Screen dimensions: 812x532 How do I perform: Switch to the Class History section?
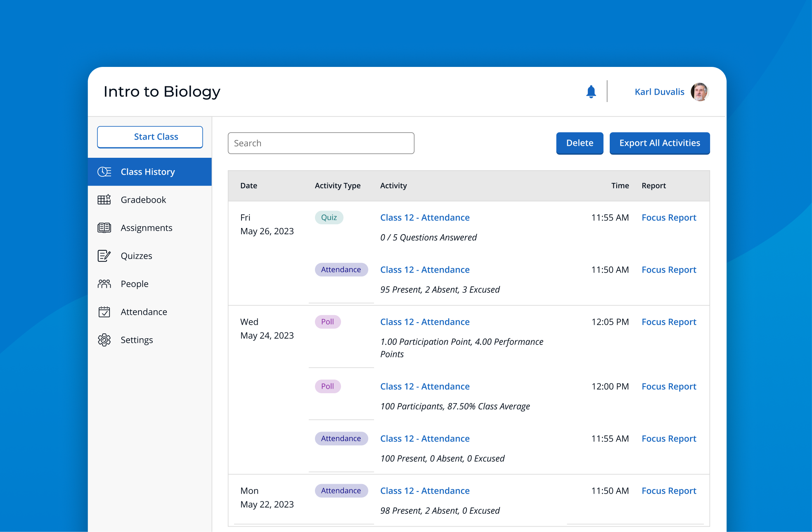[x=147, y=171]
